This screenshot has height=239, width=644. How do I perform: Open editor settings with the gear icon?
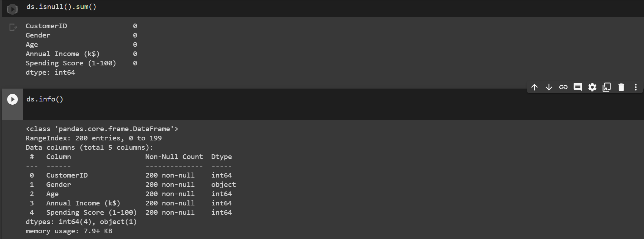click(592, 87)
